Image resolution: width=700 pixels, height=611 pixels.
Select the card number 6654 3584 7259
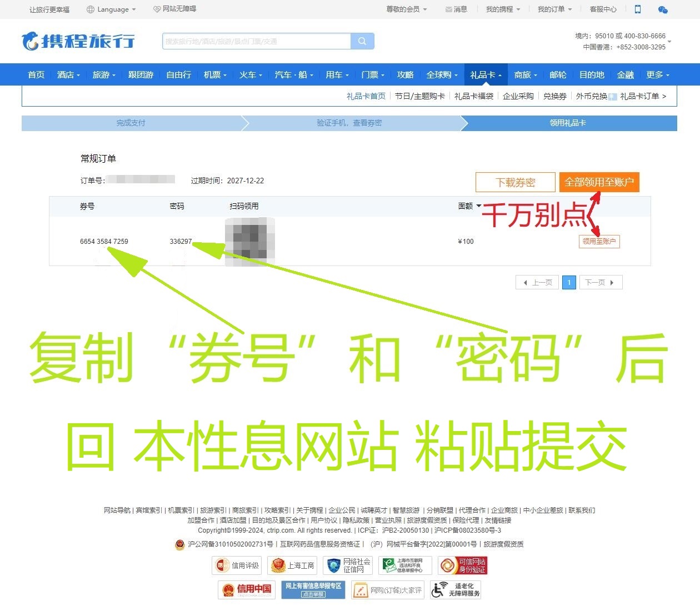click(104, 242)
